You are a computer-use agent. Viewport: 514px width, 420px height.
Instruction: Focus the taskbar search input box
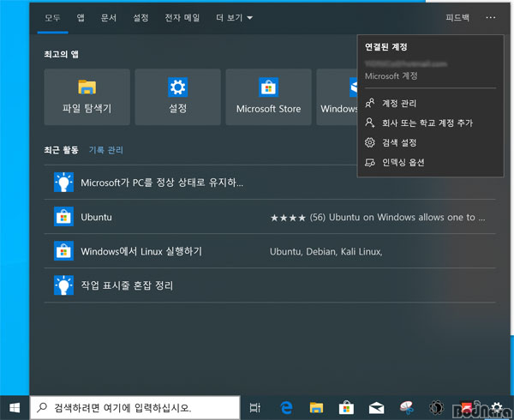click(x=135, y=407)
